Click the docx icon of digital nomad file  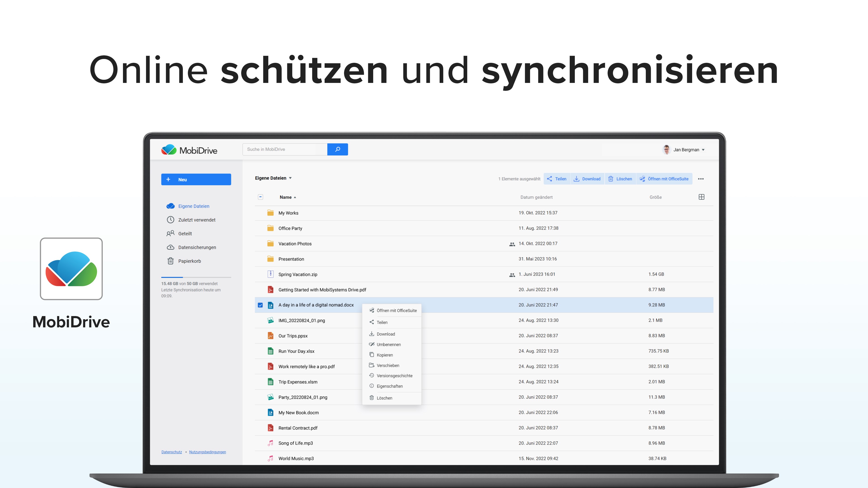point(270,305)
